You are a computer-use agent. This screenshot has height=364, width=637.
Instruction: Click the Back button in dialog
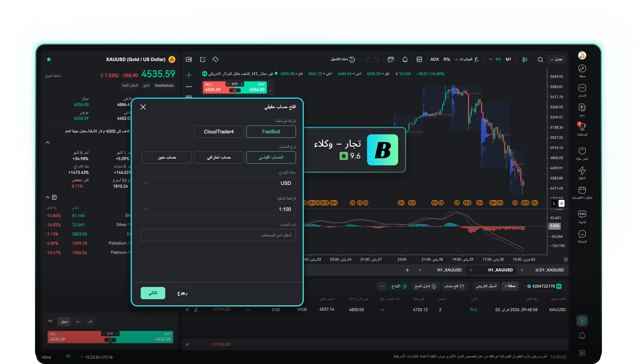pyautogui.click(x=182, y=293)
